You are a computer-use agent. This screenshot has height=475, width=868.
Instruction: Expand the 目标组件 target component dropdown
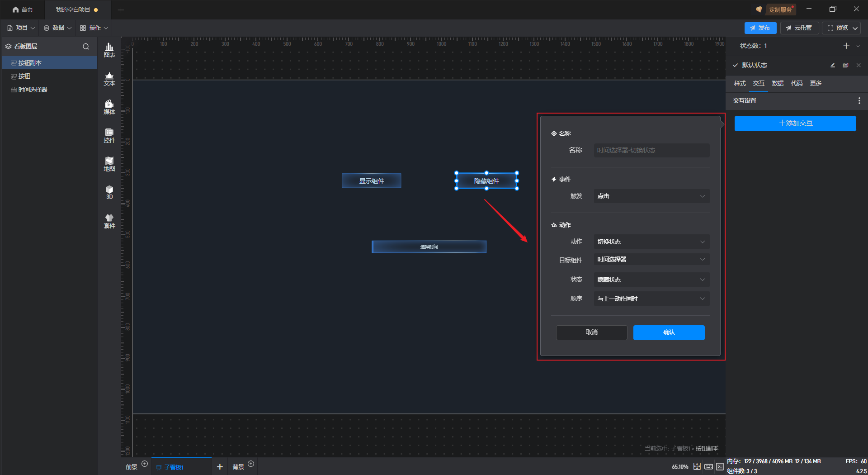point(651,260)
